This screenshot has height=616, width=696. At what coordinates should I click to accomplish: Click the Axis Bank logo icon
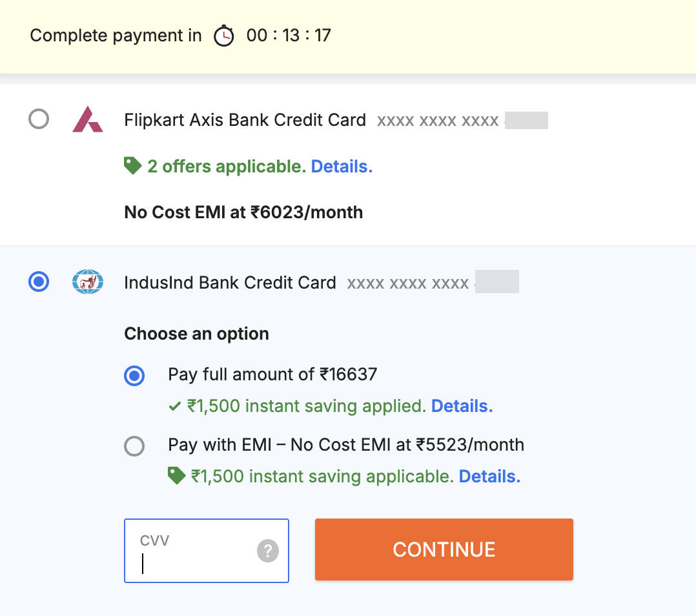[88, 119]
